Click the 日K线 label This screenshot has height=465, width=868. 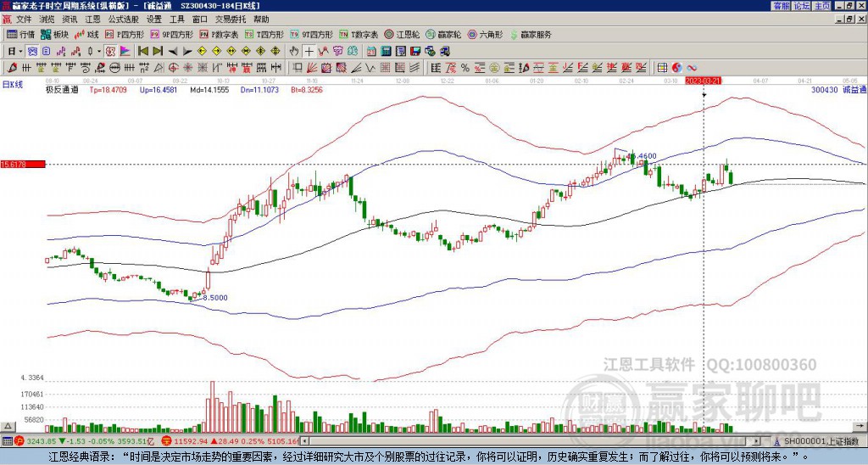13,84
